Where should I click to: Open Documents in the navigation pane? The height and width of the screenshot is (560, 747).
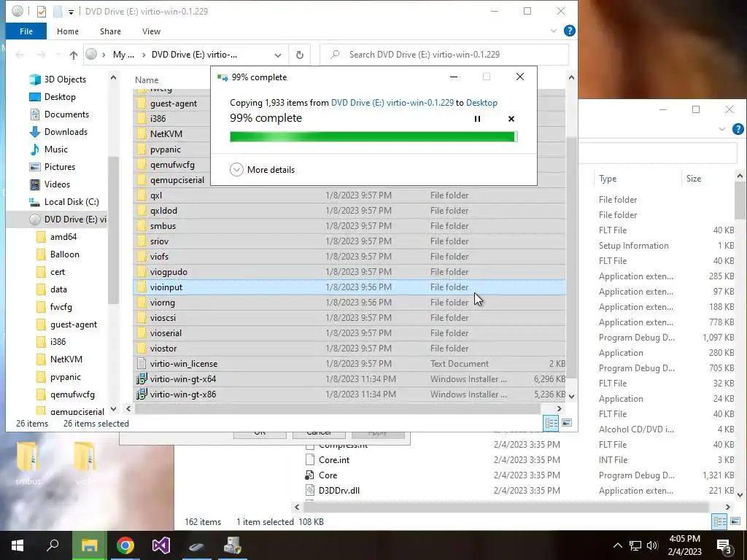pos(66,114)
